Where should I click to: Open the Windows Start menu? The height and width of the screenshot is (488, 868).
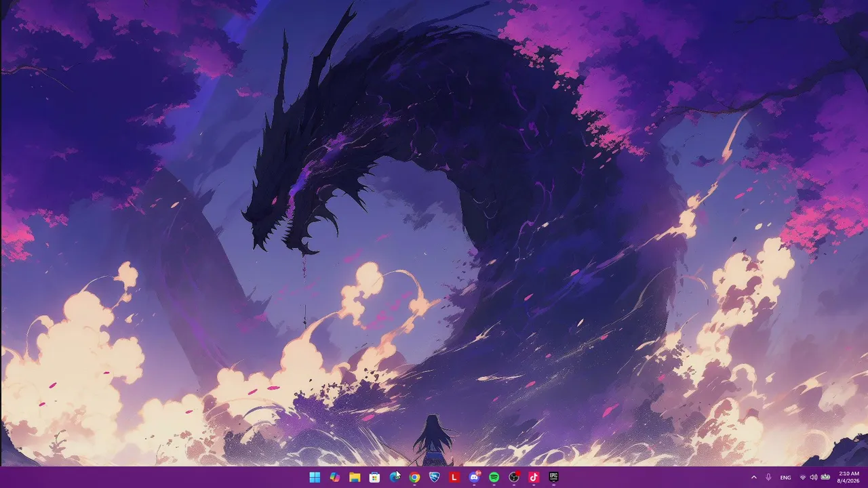pos(315,477)
